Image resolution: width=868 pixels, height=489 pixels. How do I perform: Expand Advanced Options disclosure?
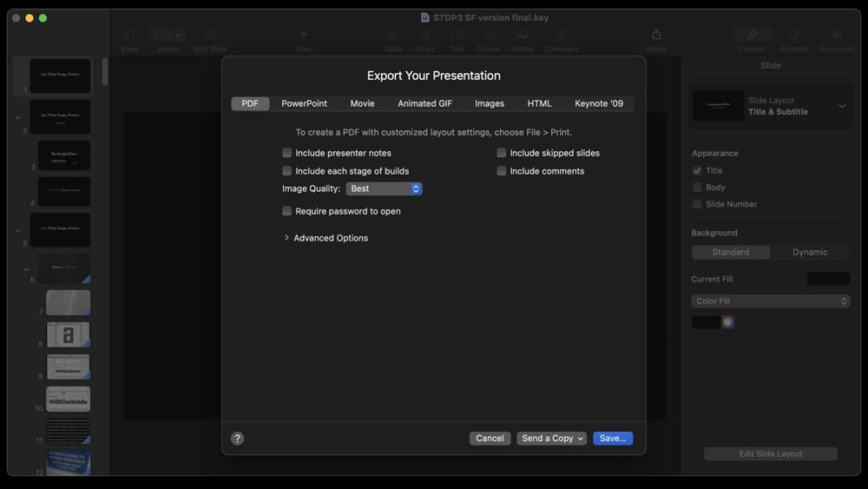pyautogui.click(x=287, y=238)
